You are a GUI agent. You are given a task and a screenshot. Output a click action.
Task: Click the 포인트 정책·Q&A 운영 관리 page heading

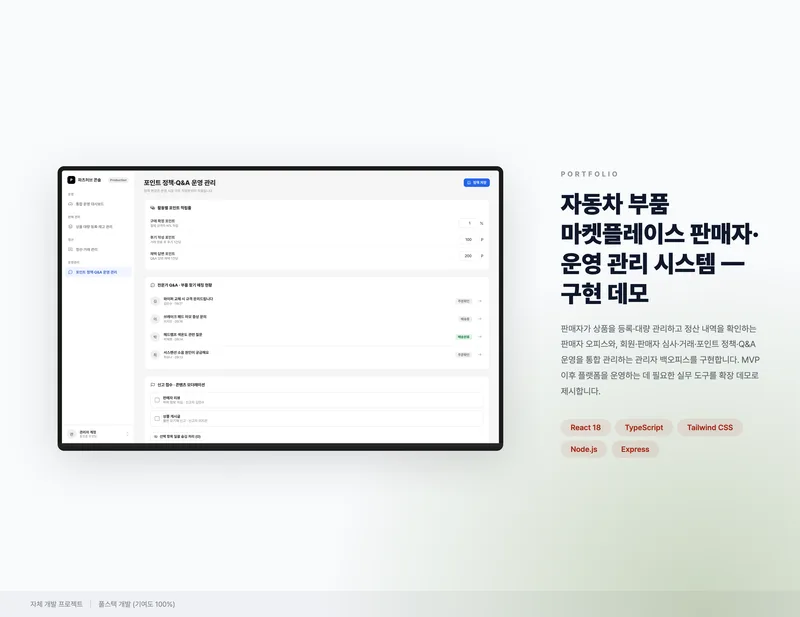coord(180,183)
